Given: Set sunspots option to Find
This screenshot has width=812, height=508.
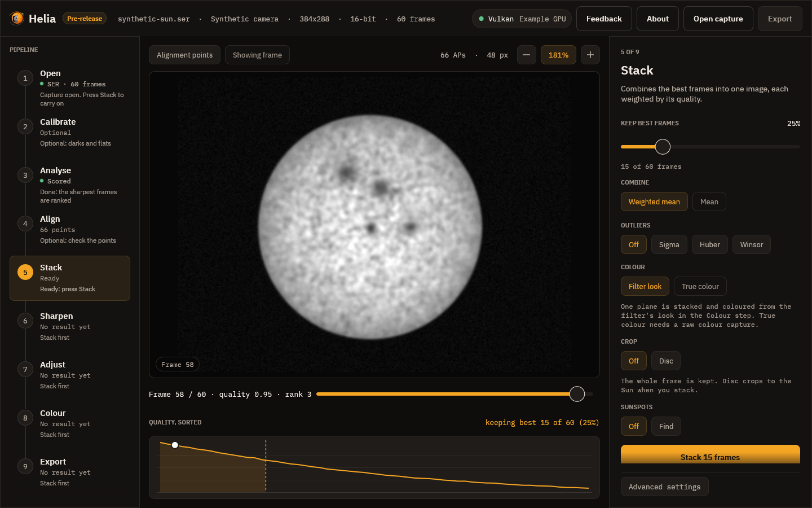Looking at the screenshot, I should (x=666, y=426).
